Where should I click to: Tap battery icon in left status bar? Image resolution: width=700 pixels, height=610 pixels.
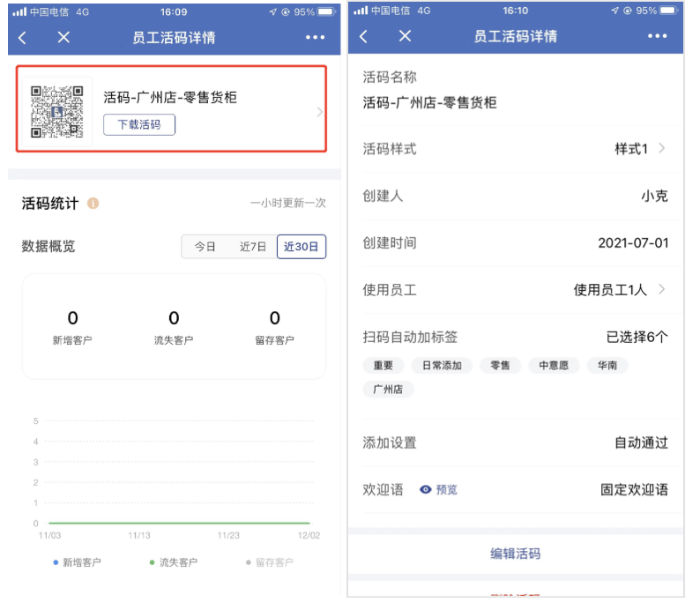coord(326,12)
